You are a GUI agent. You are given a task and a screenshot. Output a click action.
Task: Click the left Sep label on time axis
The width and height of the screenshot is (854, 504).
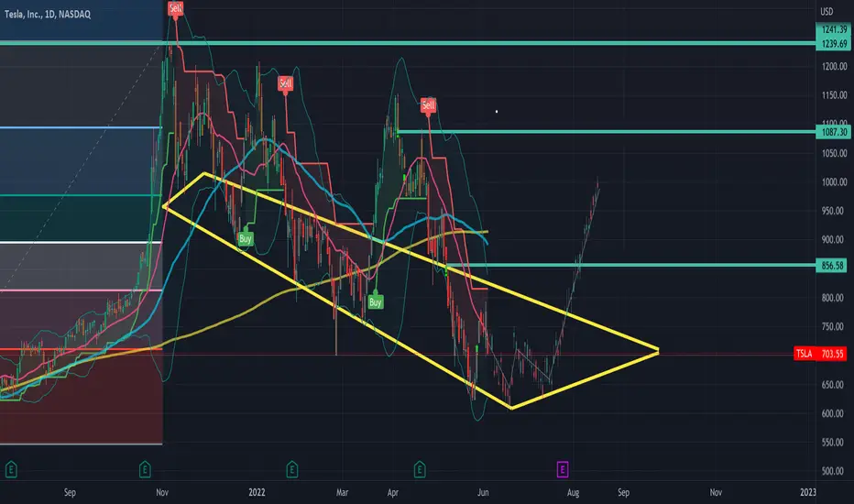click(x=70, y=493)
